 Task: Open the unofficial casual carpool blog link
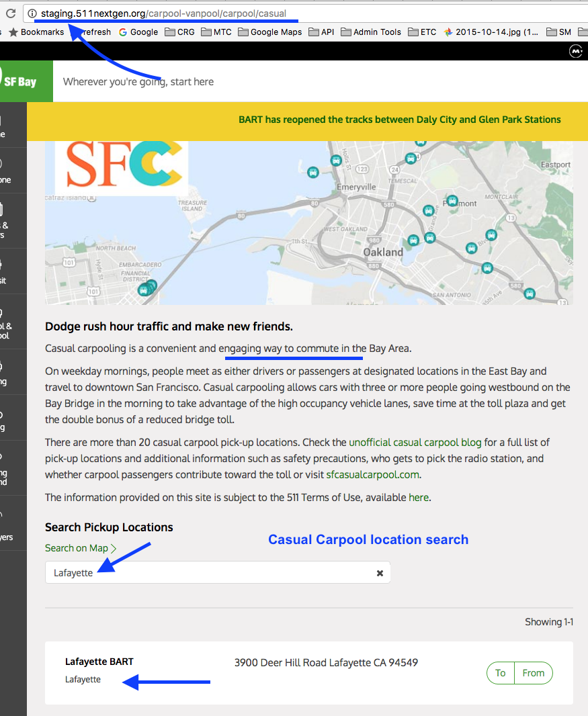tap(415, 443)
